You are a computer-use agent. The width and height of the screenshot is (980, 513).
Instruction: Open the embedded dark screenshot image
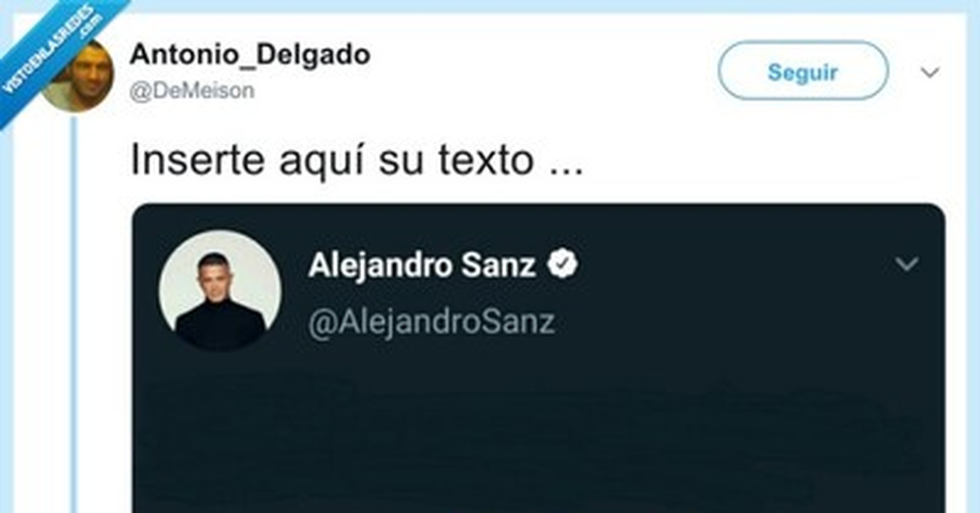coord(538,358)
